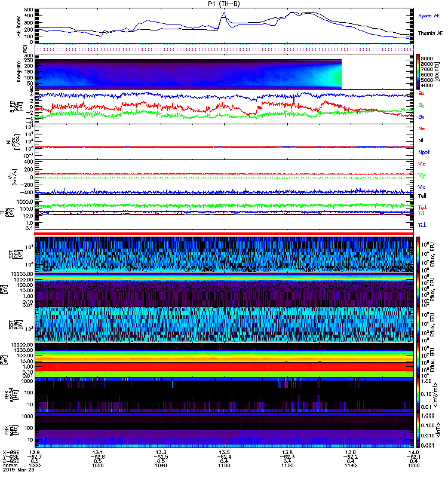The image size is (448, 478).
Task: Select the blue "Kyoto AE" legend label
Action: coord(429,16)
